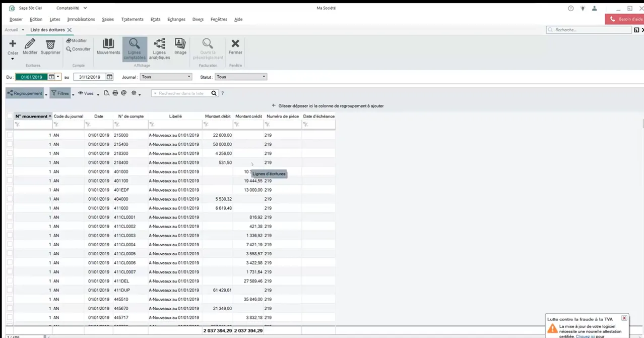Screen dimensions: 644x338
Task: Click Modifier in the Compte group
Action: click(77, 40)
